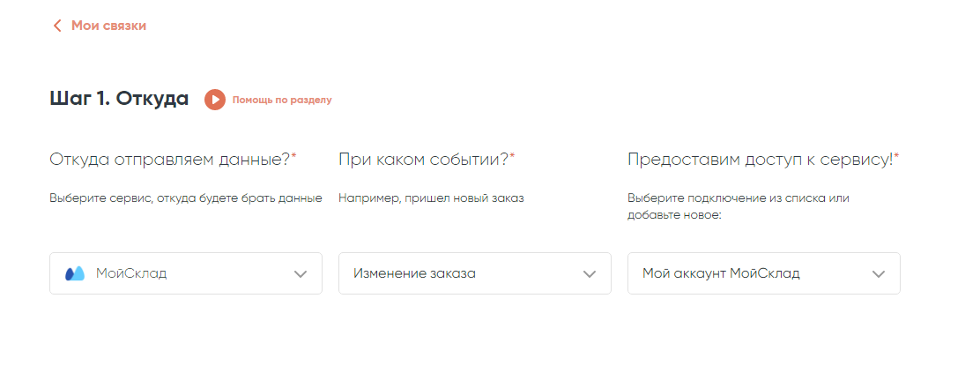
Task: Click the Выберите сервис hint text
Action: [x=185, y=198]
